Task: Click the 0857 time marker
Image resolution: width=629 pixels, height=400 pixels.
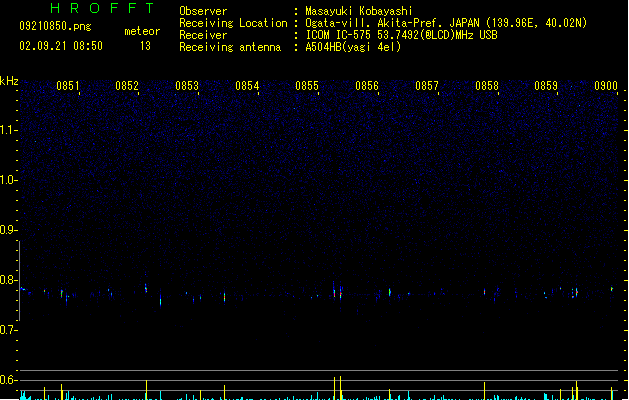Action: click(427, 86)
